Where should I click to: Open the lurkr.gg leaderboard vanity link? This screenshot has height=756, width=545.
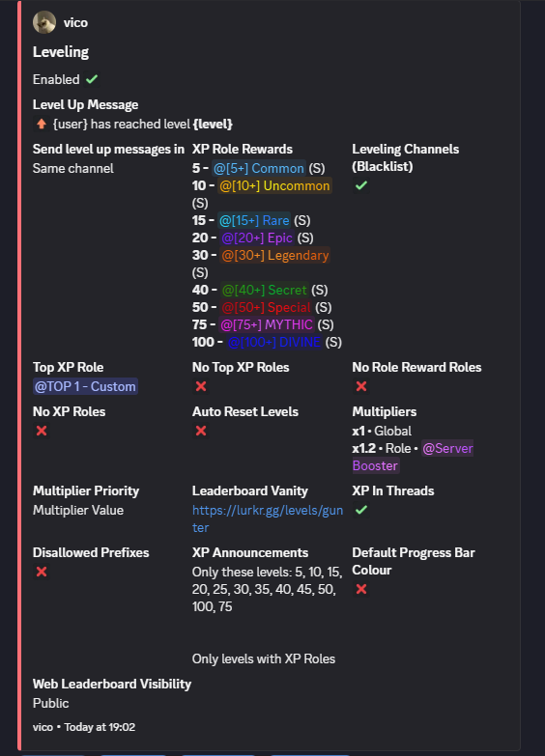pyautogui.click(x=268, y=518)
